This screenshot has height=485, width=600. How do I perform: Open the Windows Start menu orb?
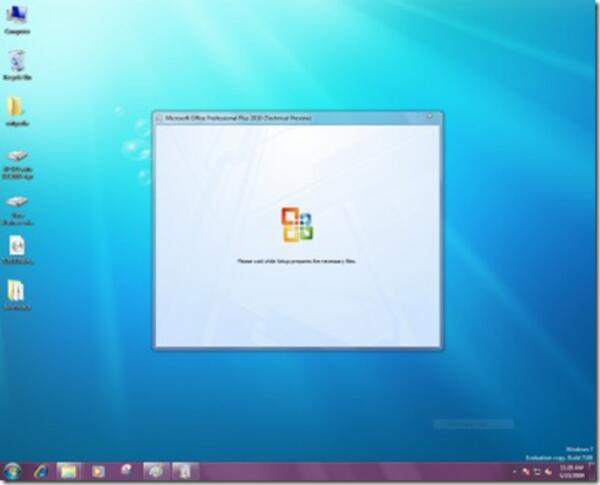click(12, 471)
